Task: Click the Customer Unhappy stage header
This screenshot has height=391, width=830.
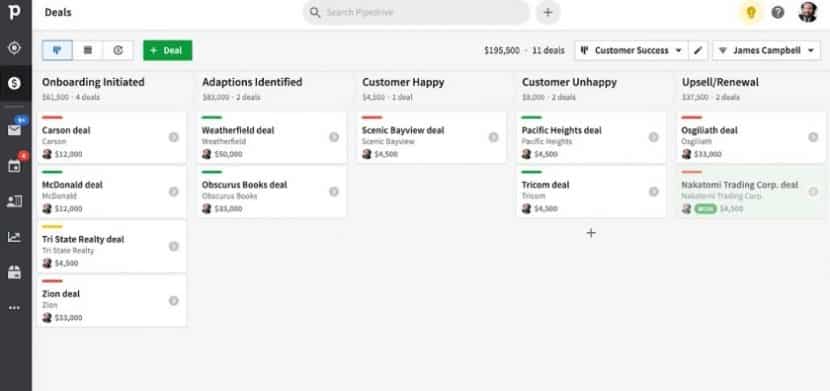Action: pyautogui.click(x=569, y=82)
